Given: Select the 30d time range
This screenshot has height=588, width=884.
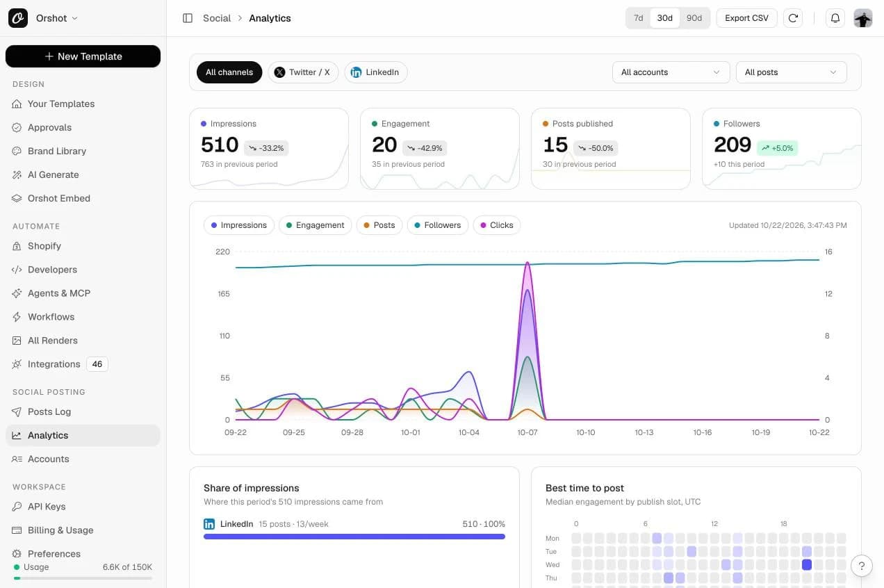Looking at the screenshot, I should click(665, 18).
